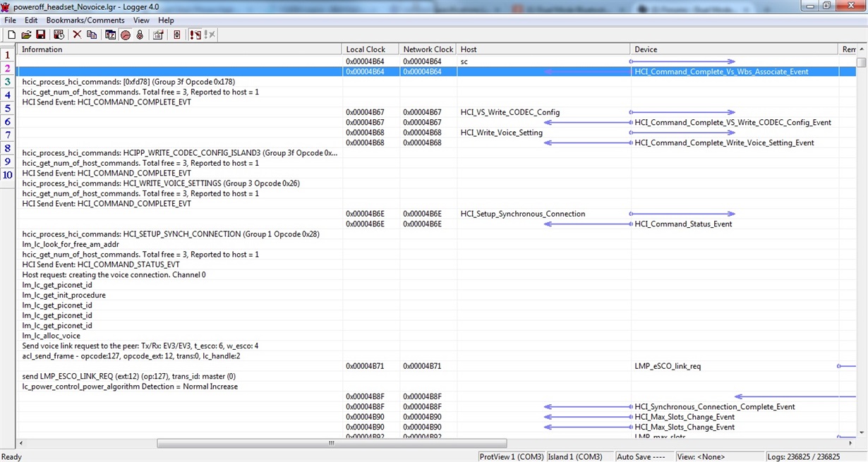Open the Edit menu
Screen dimensions: 868x462
coord(31,20)
